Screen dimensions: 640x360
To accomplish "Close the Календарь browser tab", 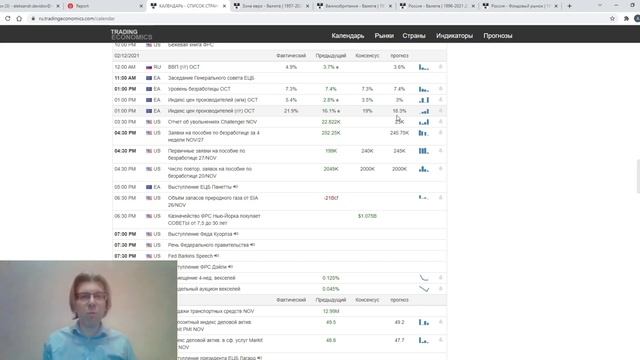I will pos(224,6).
